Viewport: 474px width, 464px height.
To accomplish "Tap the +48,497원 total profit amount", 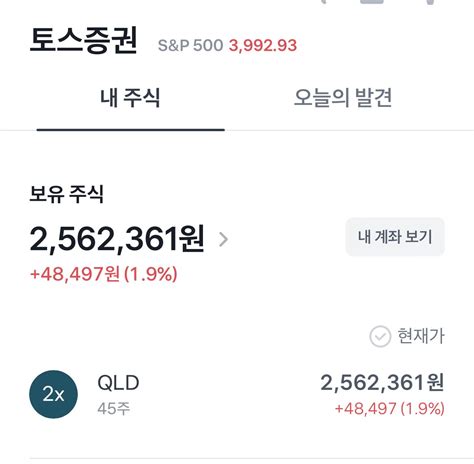I will [x=75, y=274].
